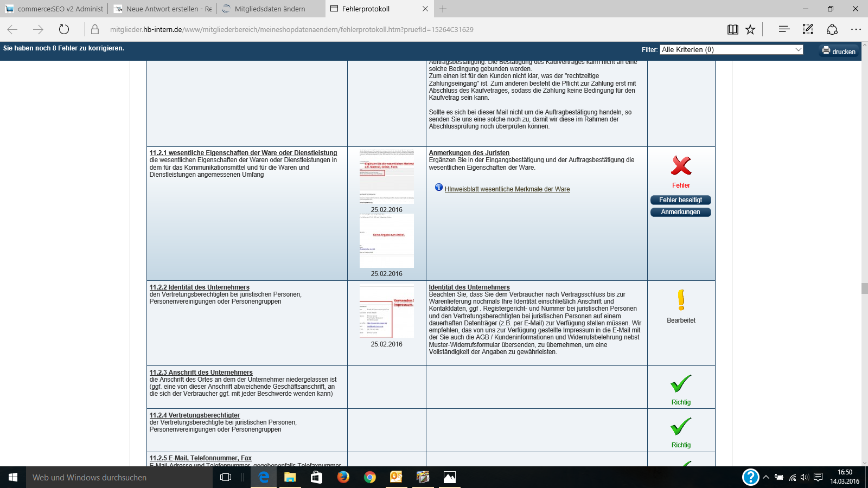Image resolution: width=868 pixels, height=488 pixels.
Task: Click the drucken print button
Action: pyautogui.click(x=839, y=51)
